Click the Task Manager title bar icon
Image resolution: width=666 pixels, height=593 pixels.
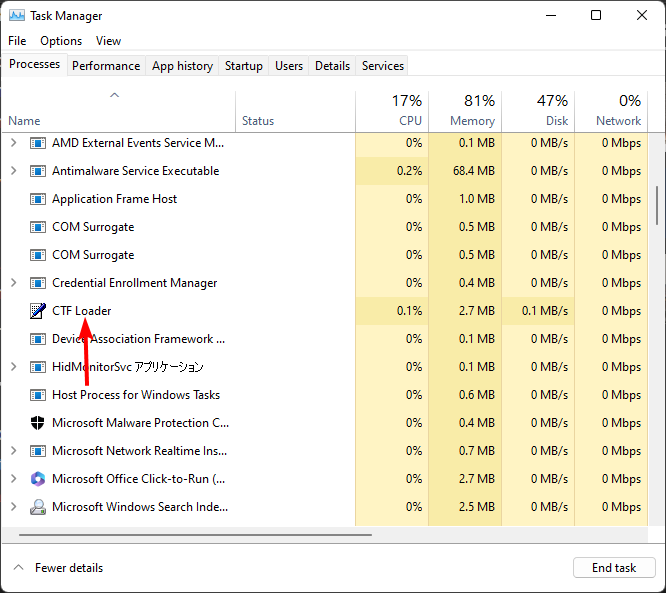(17, 16)
